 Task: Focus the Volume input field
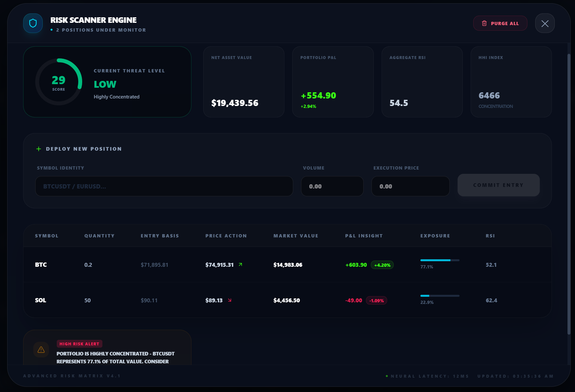[332, 186]
